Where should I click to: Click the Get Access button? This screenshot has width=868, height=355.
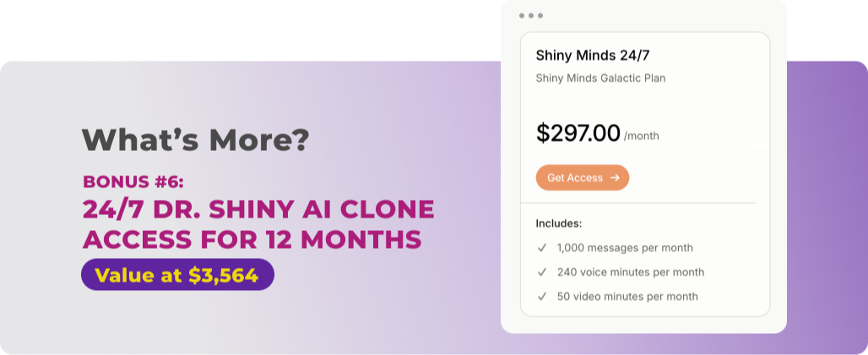582,178
